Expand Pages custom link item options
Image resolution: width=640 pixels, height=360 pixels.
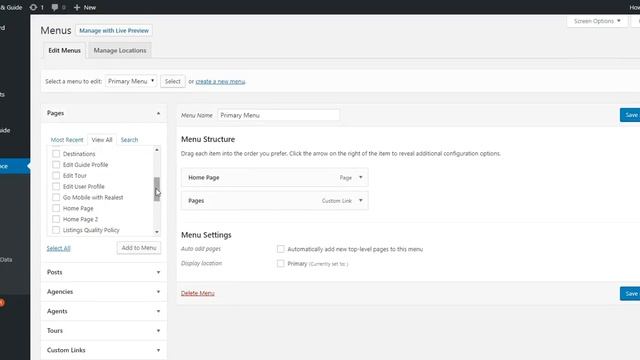[360, 200]
